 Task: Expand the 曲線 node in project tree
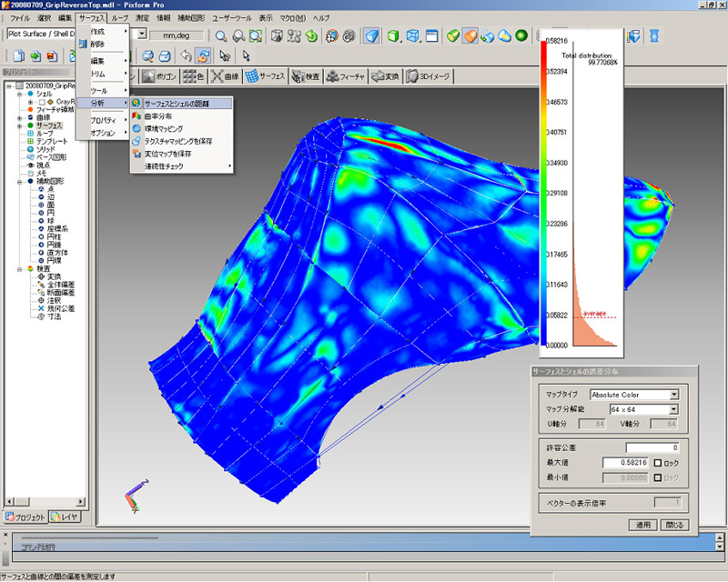pyautogui.click(x=19, y=117)
